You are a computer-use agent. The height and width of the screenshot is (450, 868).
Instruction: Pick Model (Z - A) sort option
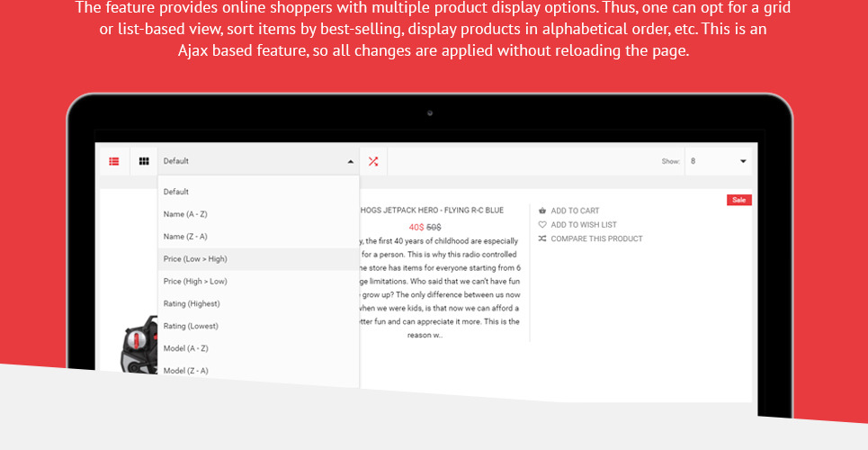tap(186, 371)
